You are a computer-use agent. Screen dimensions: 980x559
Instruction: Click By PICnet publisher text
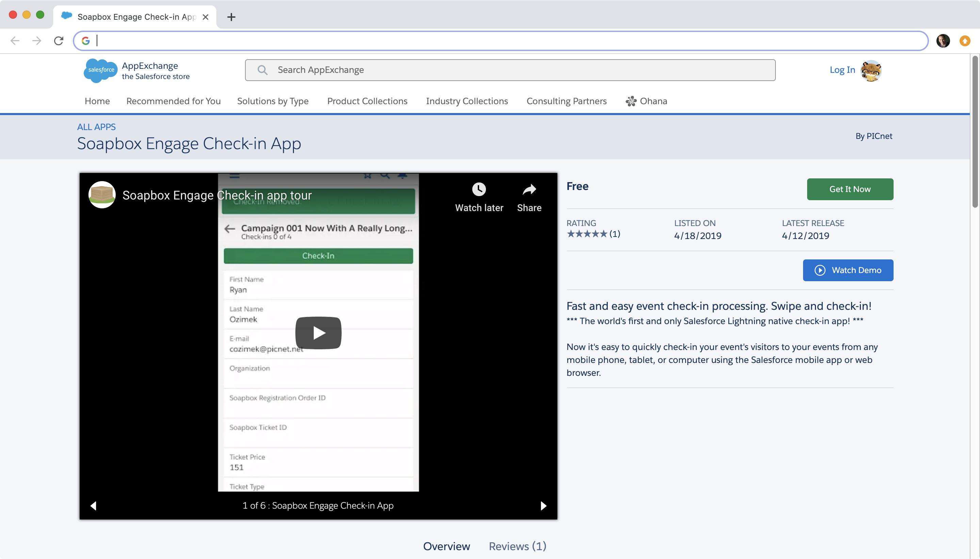874,136
